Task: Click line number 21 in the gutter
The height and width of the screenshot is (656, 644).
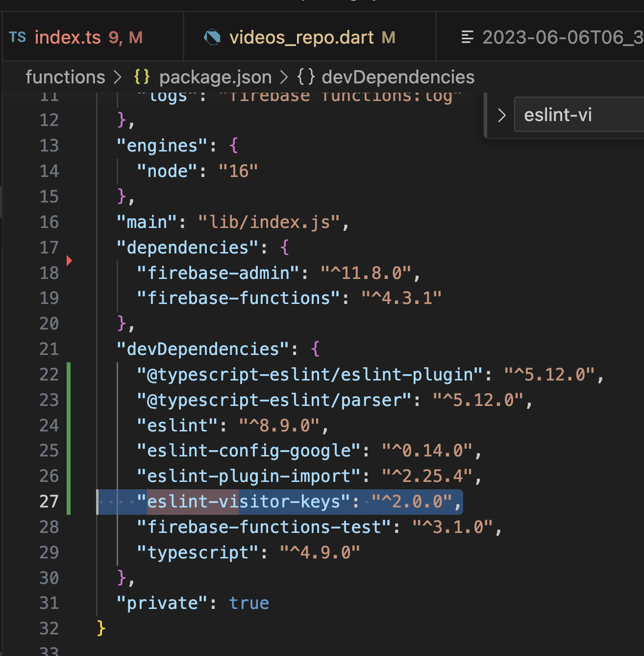Action: point(49,349)
